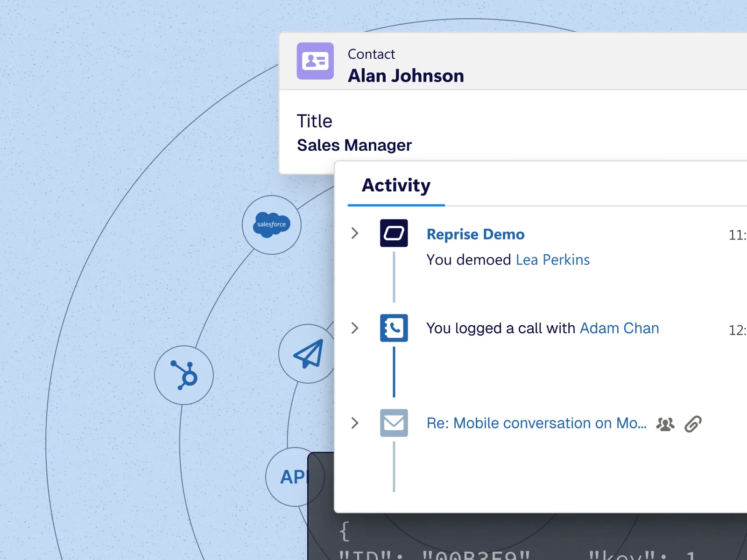Click the paperclip attachment icon

(693, 424)
